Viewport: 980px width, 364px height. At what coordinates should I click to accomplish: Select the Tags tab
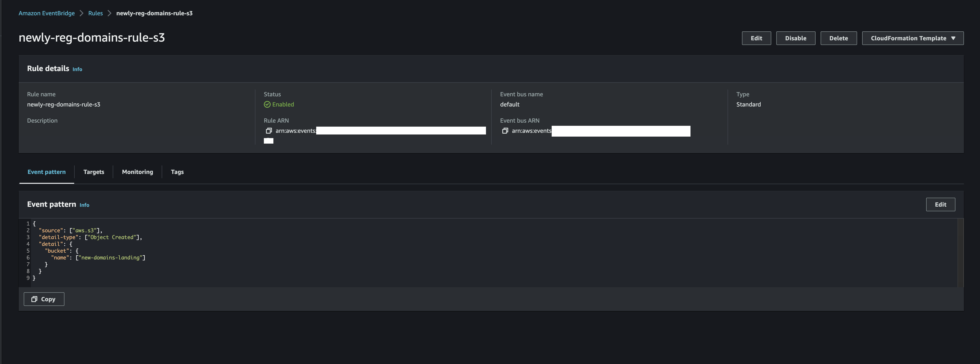click(x=177, y=172)
